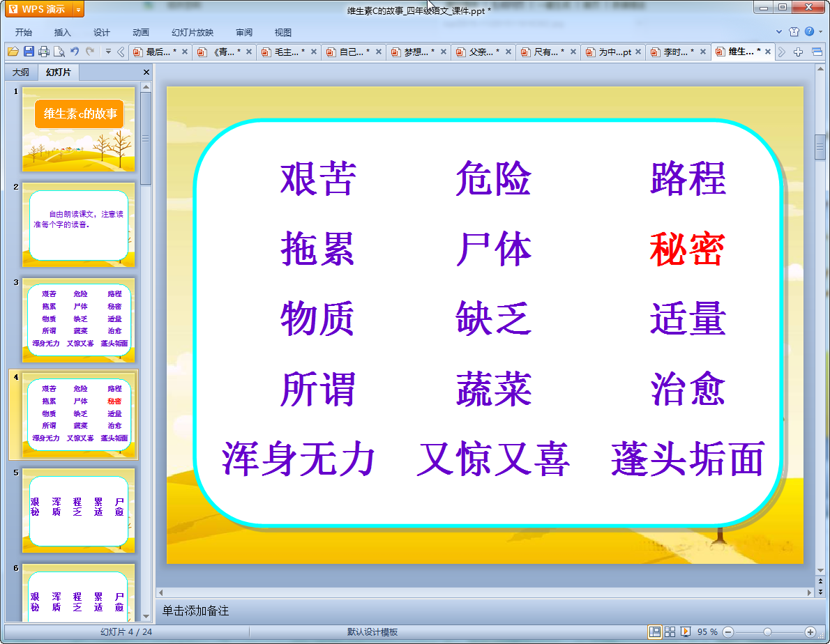This screenshot has height=644, width=830.
Task: Click the Save icon in quick toolbar
Action: 29,52
